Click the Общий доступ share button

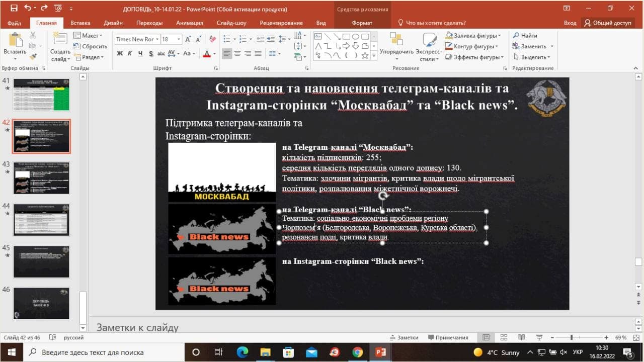click(608, 23)
